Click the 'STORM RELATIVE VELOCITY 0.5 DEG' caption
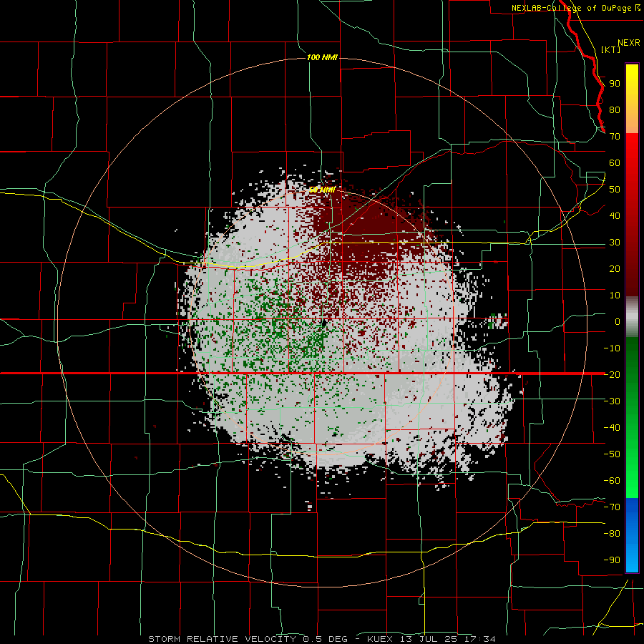This screenshot has width=644, height=644. click(x=248, y=639)
